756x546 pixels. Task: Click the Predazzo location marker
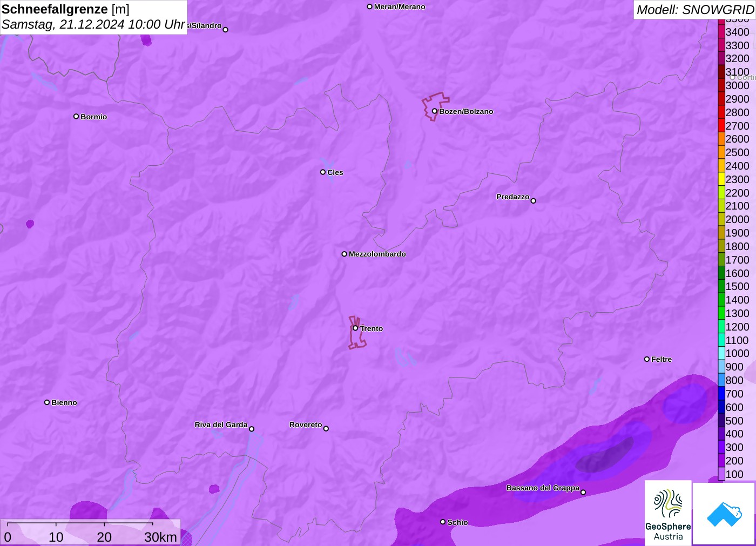(534, 201)
